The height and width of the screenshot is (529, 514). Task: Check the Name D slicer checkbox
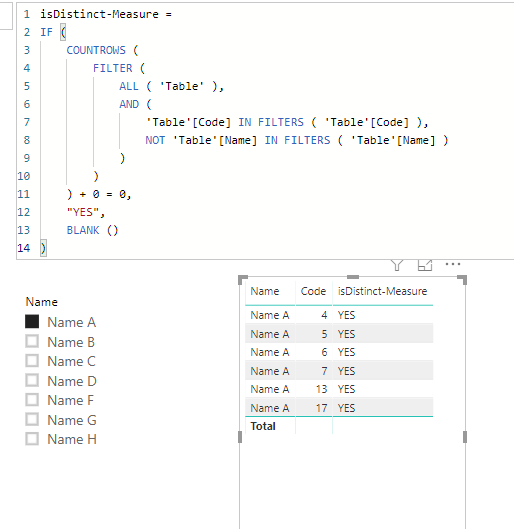point(32,381)
